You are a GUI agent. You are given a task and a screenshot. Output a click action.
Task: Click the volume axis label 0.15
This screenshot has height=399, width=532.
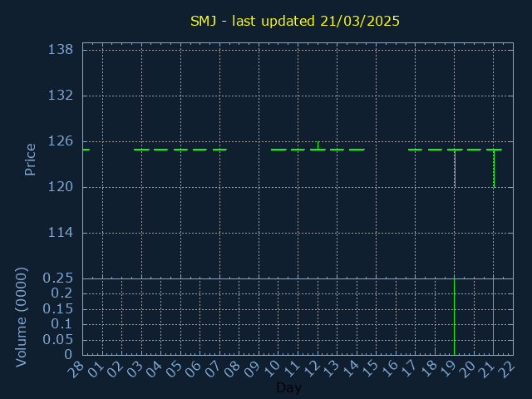tap(57, 308)
